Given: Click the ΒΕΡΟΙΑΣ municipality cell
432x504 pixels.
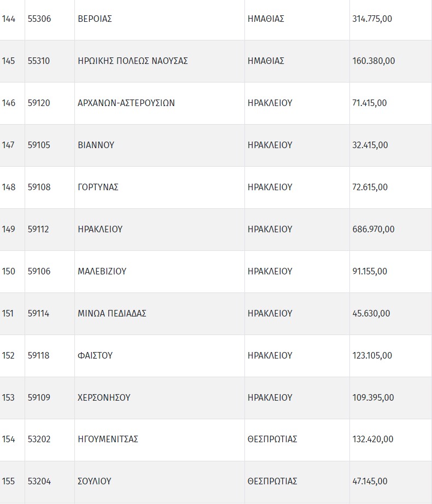Looking at the screenshot, I should 95,19.
